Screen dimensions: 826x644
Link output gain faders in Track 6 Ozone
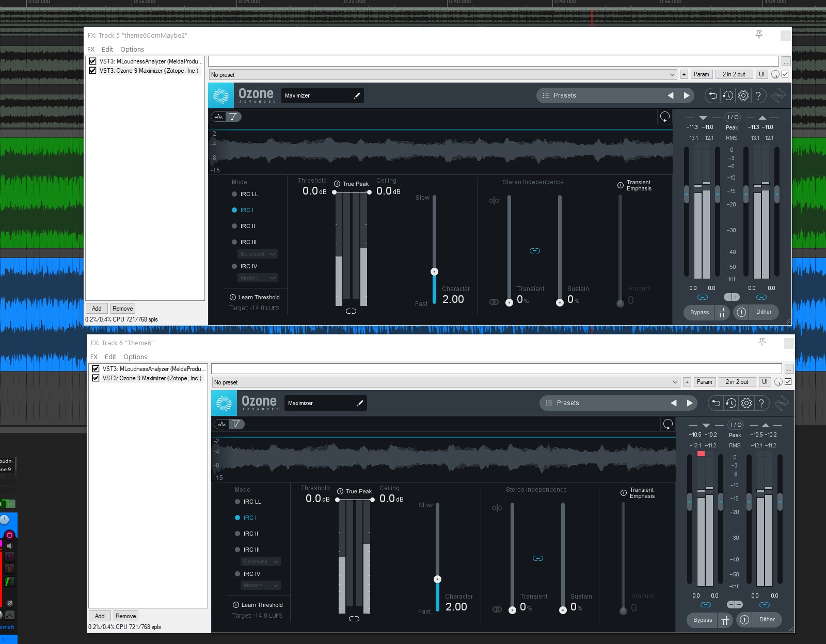[765, 605]
